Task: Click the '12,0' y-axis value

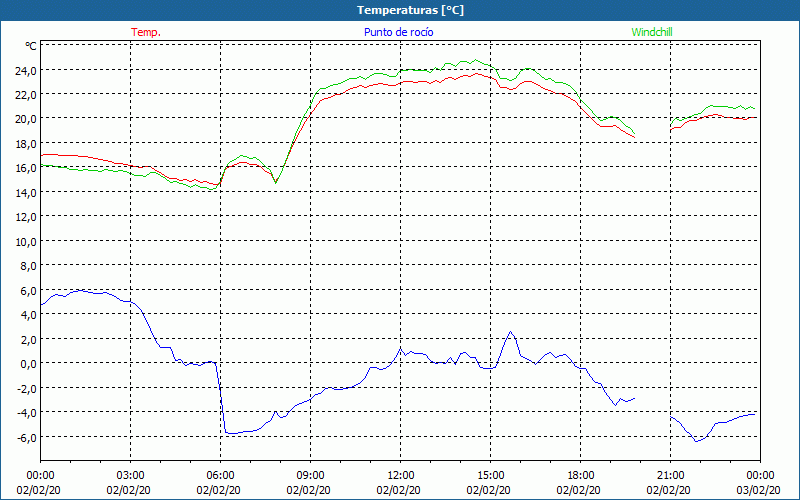Action: 26,217
